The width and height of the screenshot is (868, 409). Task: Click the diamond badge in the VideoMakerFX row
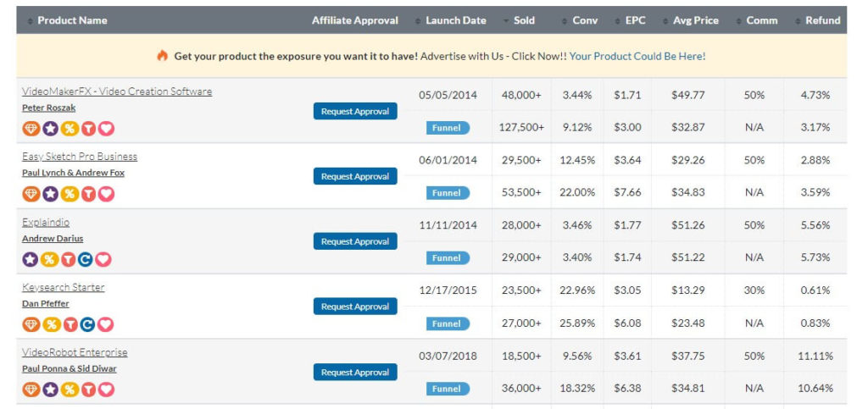point(31,129)
